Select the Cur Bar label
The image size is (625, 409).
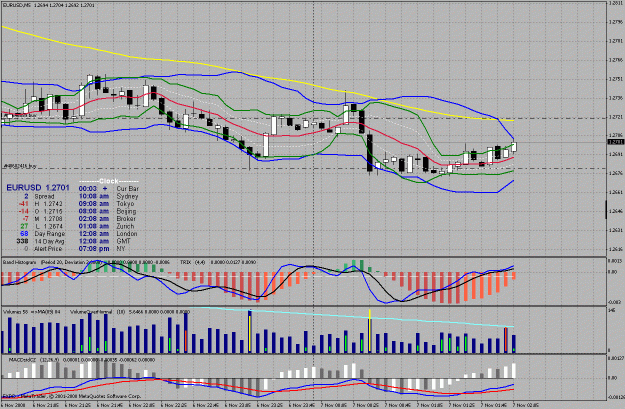pos(128,189)
